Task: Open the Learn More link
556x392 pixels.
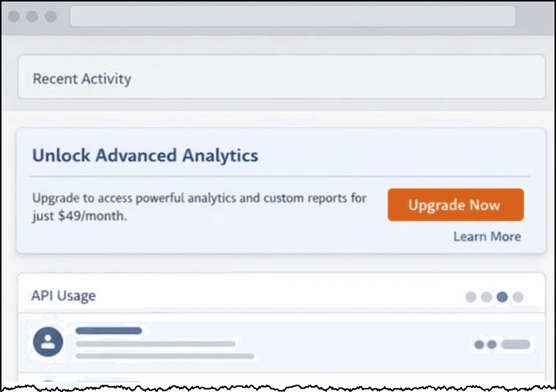Action: [487, 237]
